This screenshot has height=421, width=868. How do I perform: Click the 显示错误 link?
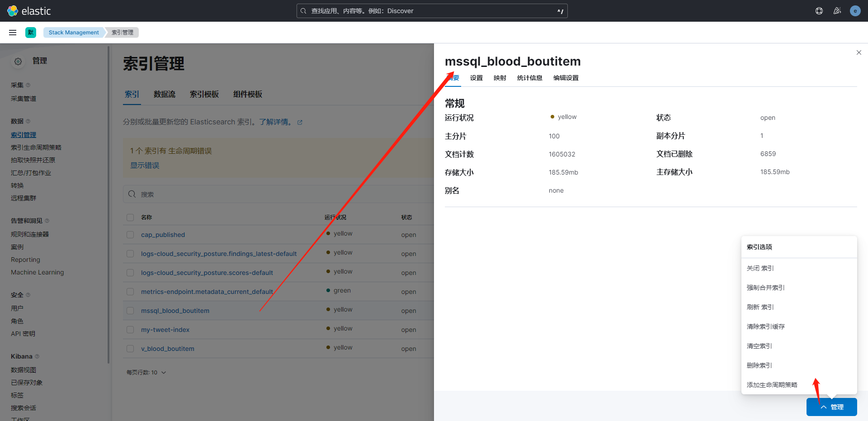[x=145, y=166]
